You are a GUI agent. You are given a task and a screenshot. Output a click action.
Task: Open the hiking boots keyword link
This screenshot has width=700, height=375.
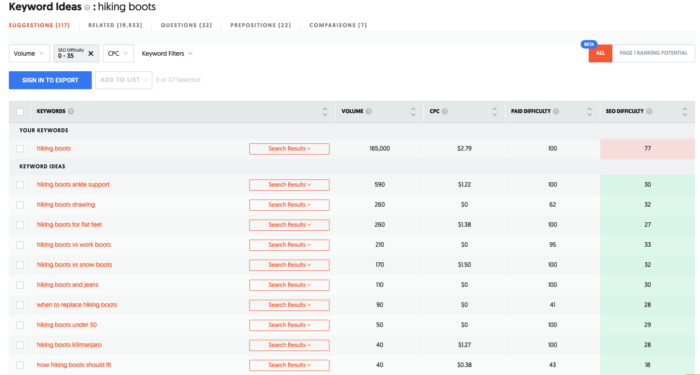[x=54, y=148]
